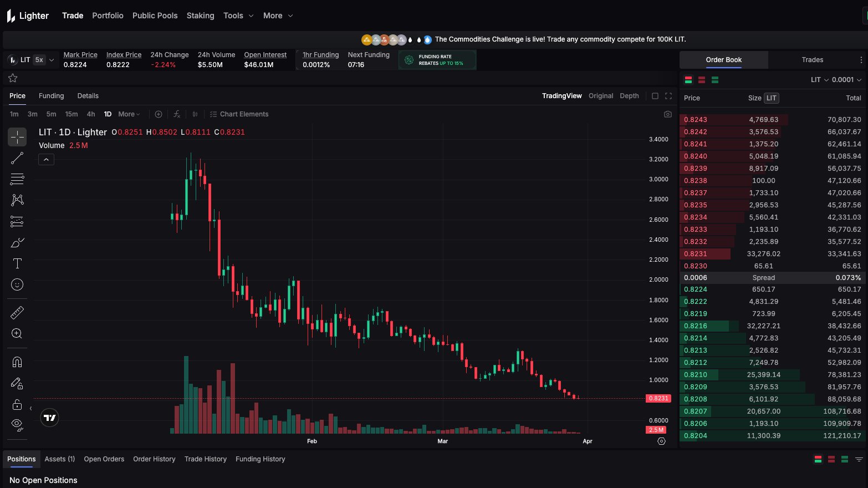Toggle hide all drawings eye icon

point(17,425)
